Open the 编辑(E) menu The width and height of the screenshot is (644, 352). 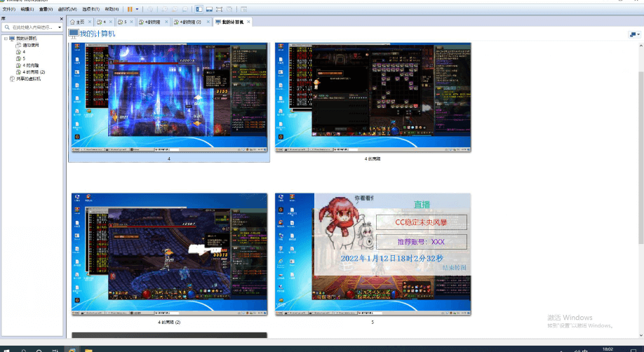coord(27,9)
